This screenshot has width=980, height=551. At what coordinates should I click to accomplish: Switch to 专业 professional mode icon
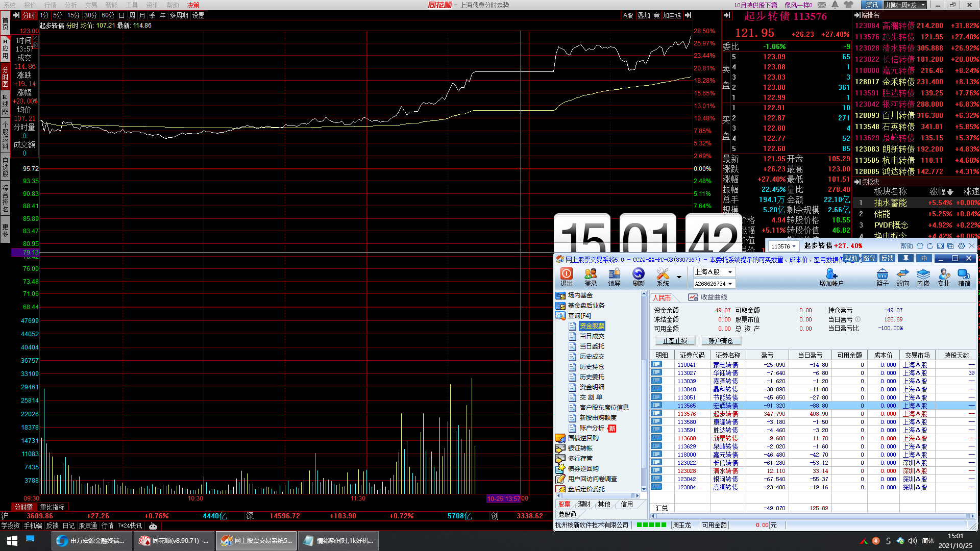pyautogui.click(x=944, y=277)
